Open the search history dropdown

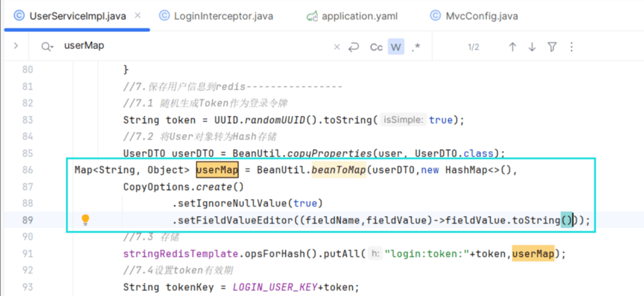(47, 47)
